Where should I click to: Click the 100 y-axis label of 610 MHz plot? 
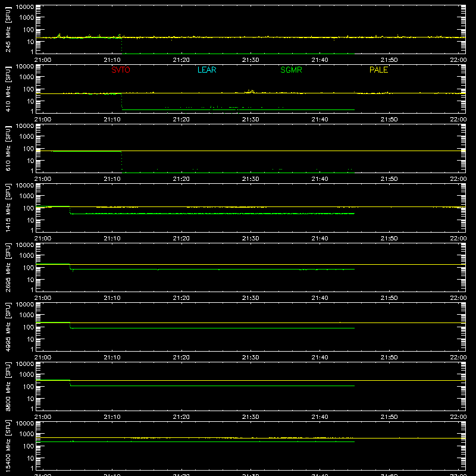(x=29, y=149)
